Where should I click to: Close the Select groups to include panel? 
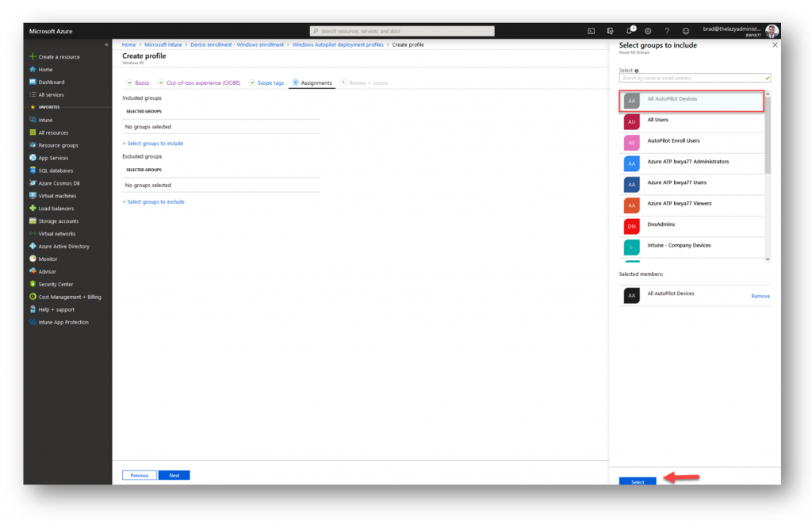pyautogui.click(x=775, y=45)
